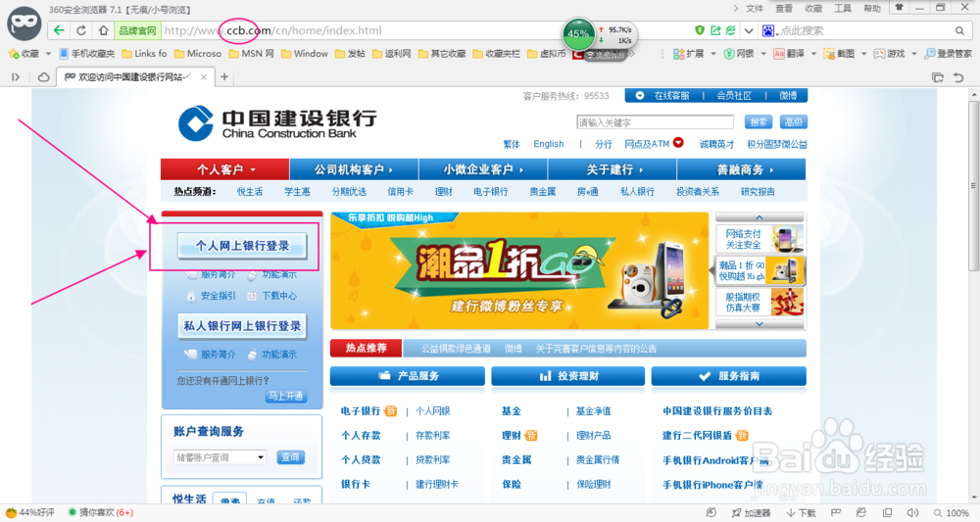Click the 马上开通 button
This screenshot has width=980, height=522.
coord(285,396)
